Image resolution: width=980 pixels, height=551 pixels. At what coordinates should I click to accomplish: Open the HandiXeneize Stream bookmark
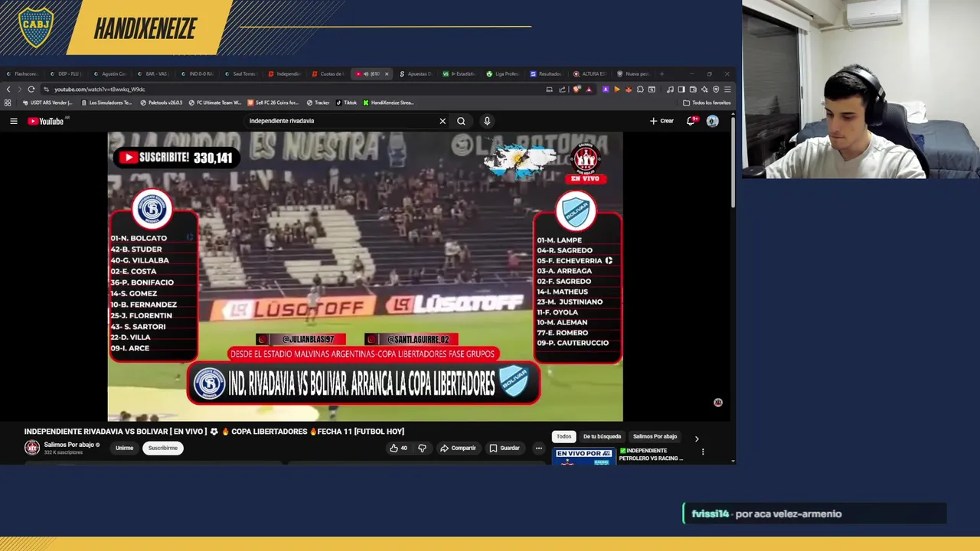(388, 103)
